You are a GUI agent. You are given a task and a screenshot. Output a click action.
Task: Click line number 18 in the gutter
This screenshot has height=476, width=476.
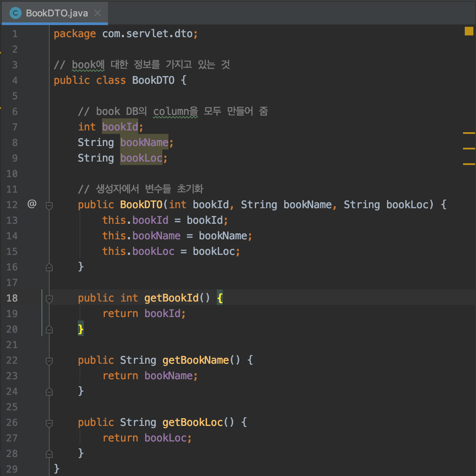point(12,298)
